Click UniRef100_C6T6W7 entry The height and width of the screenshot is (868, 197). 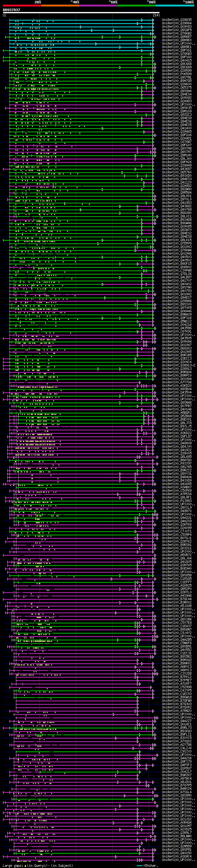pyautogui.click(x=176, y=142)
